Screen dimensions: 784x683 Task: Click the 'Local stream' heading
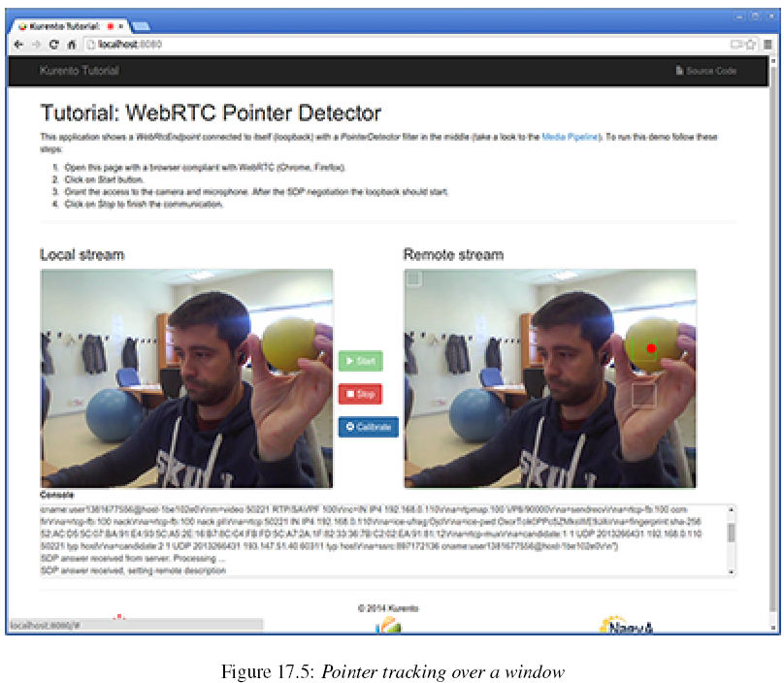click(82, 254)
